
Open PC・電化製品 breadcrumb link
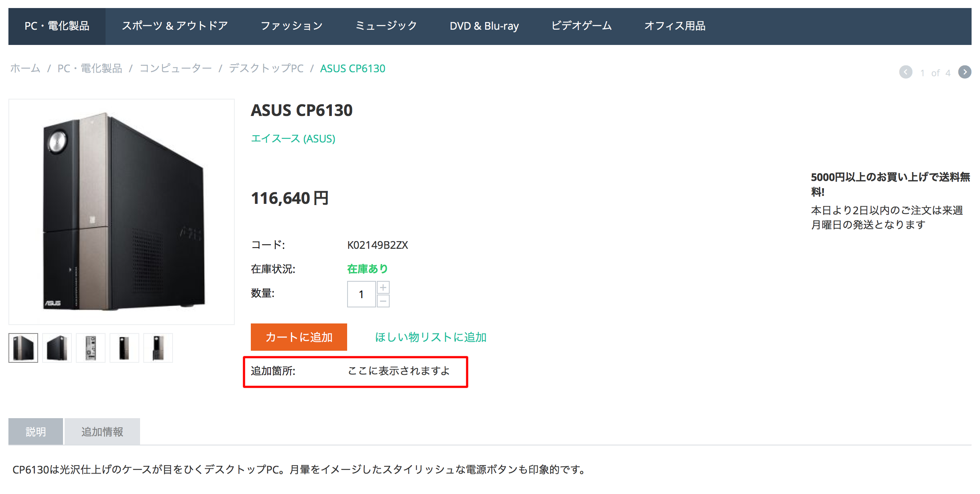pyautogui.click(x=89, y=69)
